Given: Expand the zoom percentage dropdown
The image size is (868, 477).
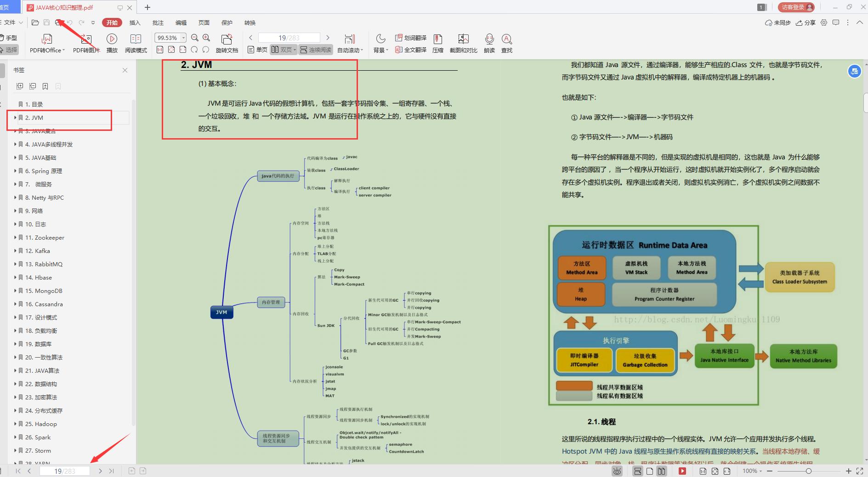Looking at the screenshot, I should 182,38.
